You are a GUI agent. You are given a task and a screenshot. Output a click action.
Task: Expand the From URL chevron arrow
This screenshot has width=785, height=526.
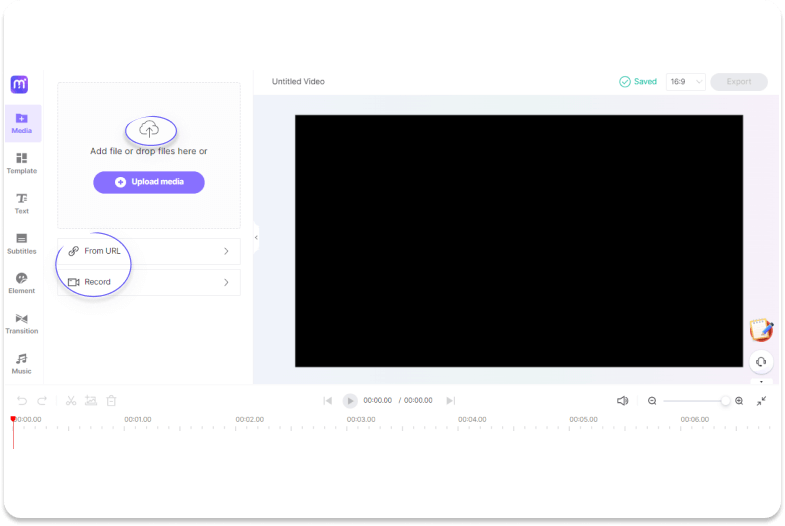(x=226, y=251)
